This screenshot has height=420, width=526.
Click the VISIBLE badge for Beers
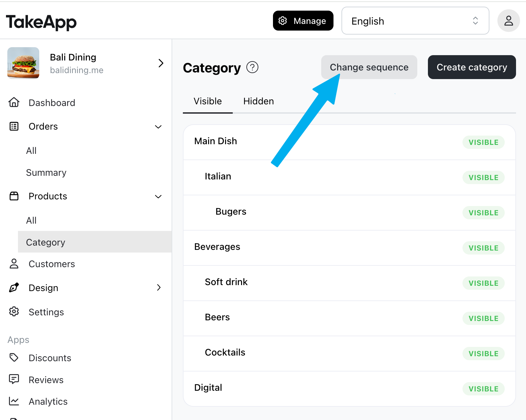pyautogui.click(x=483, y=318)
